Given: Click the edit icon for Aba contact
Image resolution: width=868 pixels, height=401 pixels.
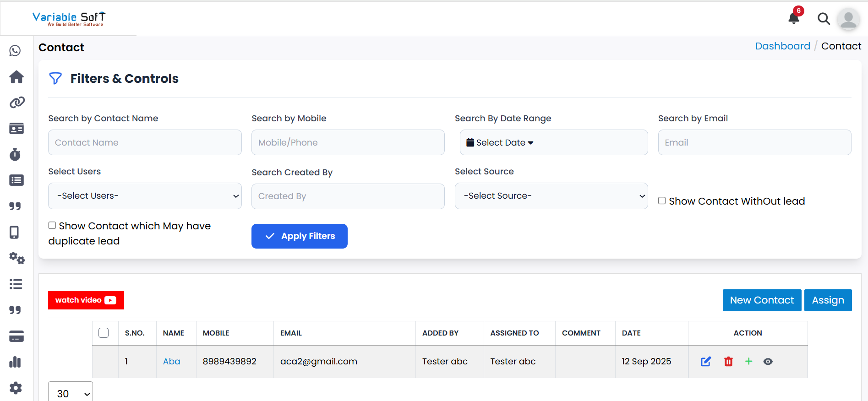Looking at the screenshot, I should (706, 362).
